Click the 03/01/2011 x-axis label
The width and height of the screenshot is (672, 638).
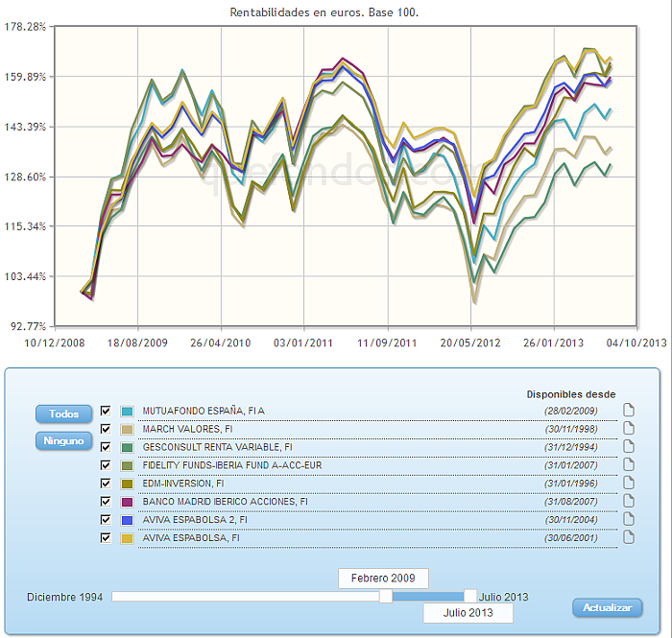(303, 343)
